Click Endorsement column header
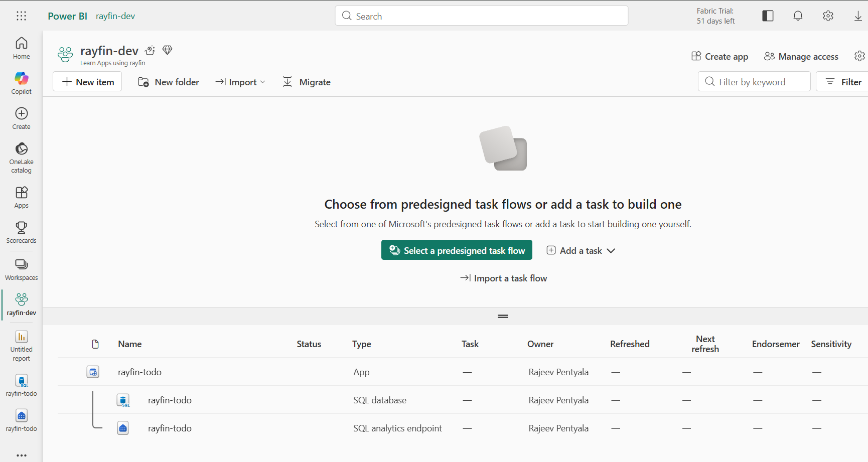Image resolution: width=868 pixels, height=462 pixels. [776, 344]
